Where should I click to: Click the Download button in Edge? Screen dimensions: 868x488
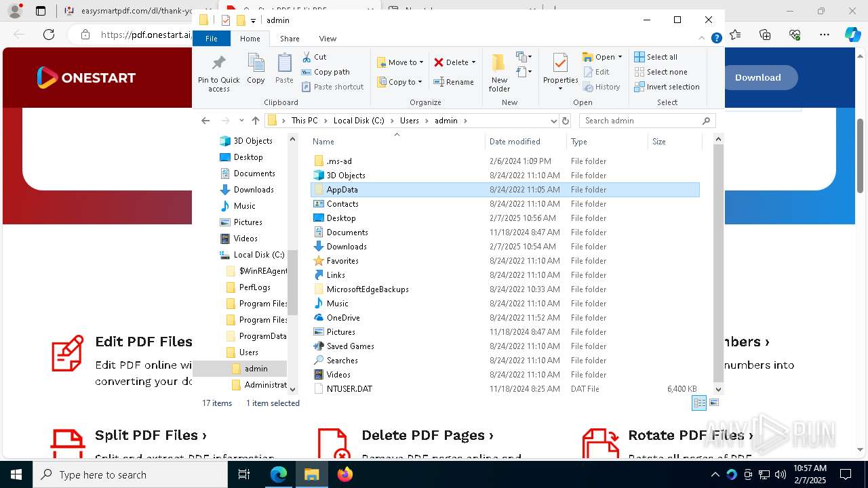pos(758,77)
